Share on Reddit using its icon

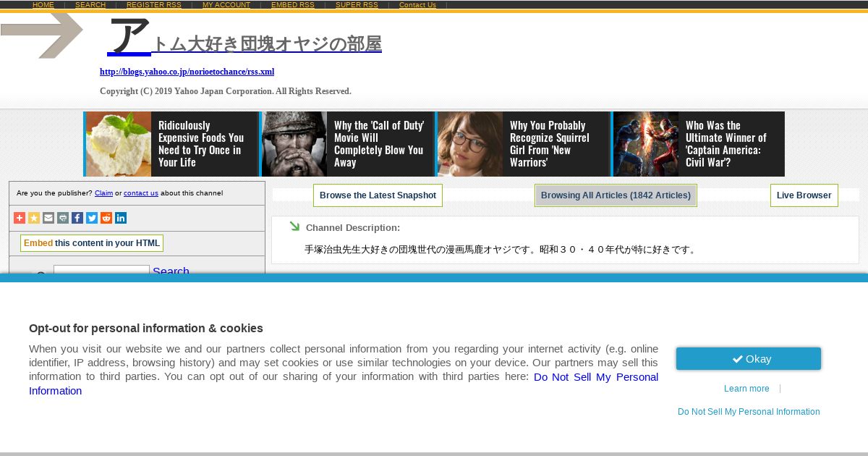(106, 218)
